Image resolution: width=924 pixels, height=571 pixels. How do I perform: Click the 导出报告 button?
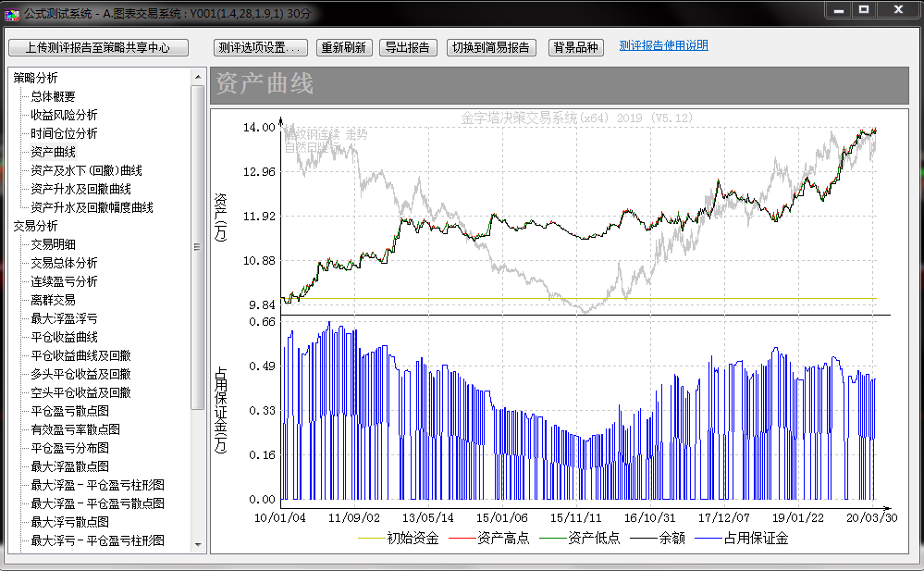(408, 48)
